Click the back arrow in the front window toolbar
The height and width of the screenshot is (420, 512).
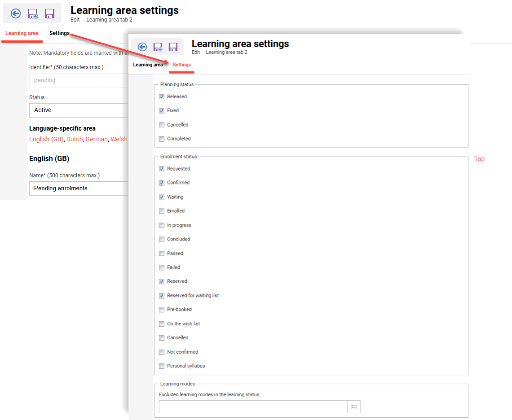point(142,47)
